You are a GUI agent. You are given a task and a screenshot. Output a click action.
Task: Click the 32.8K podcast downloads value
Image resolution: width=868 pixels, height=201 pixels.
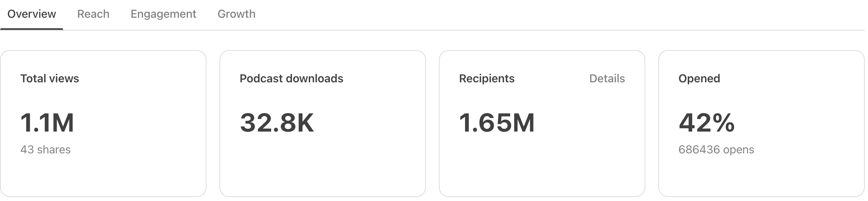coord(277,123)
